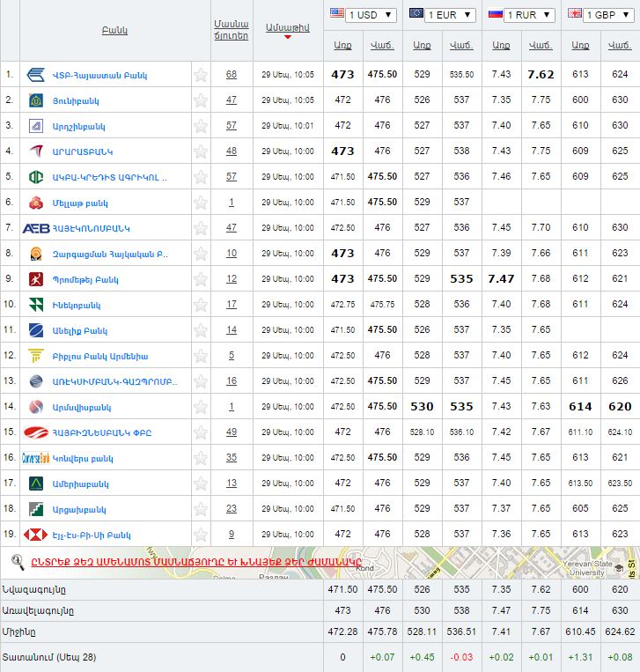Click the magnifier icon on the map banner
The width and height of the screenshot is (640, 672).
pyautogui.click(x=17, y=563)
